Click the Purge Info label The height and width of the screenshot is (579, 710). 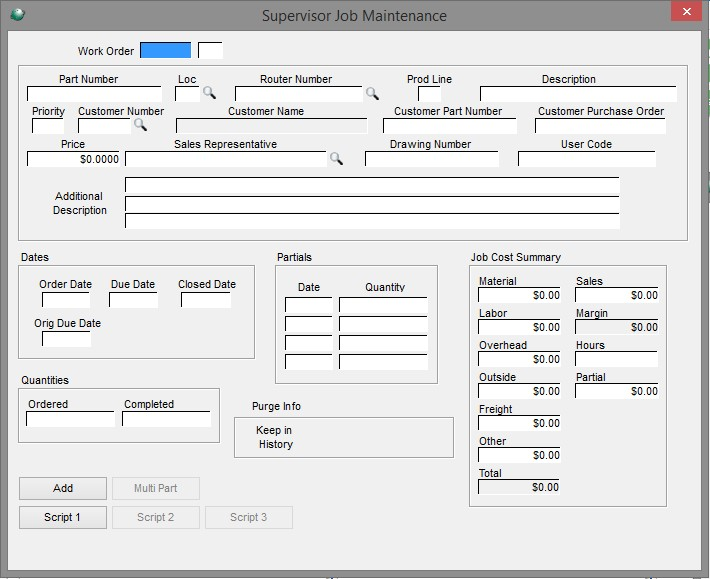276,406
